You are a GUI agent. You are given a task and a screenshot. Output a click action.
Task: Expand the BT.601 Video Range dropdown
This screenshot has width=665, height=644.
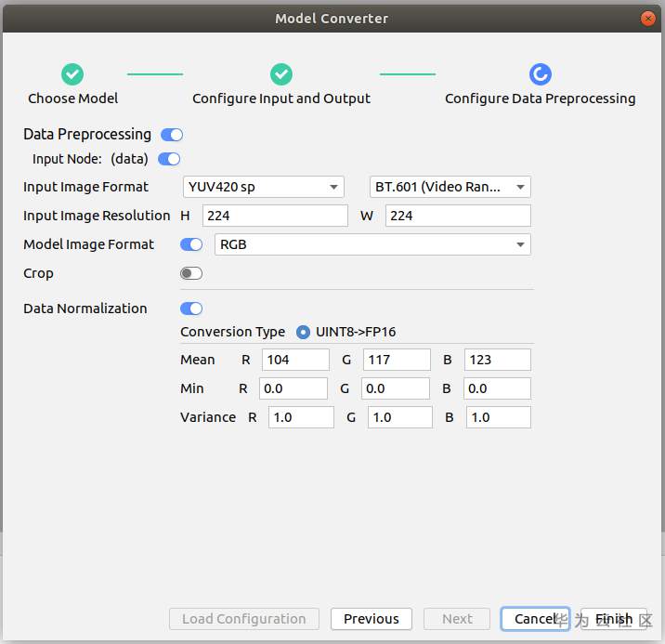click(x=450, y=187)
